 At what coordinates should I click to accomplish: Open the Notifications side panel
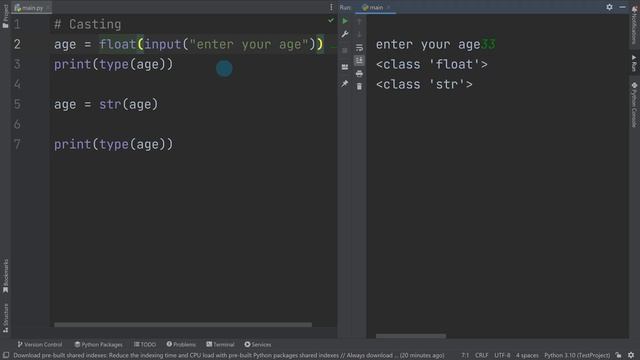point(634,25)
